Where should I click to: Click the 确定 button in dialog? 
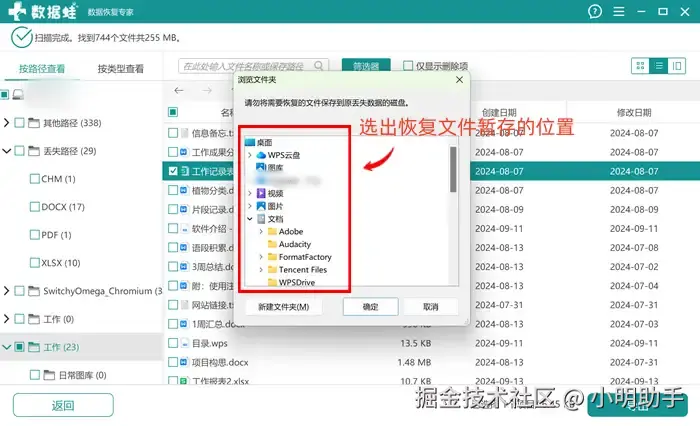coord(370,307)
